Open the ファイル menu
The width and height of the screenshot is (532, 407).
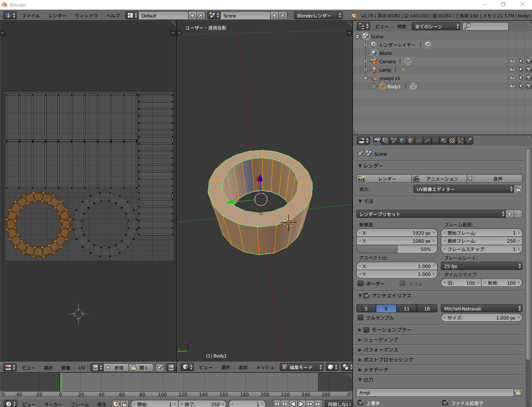[x=31, y=16]
